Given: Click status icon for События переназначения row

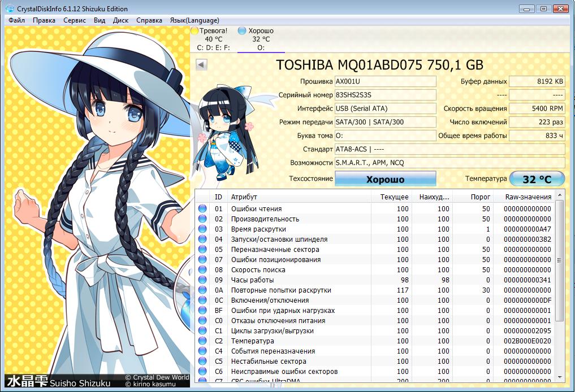Looking at the screenshot, I should coord(202,351).
